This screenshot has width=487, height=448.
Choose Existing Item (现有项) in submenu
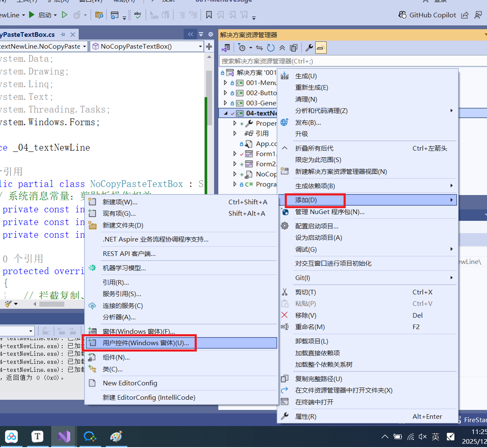coord(181,214)
